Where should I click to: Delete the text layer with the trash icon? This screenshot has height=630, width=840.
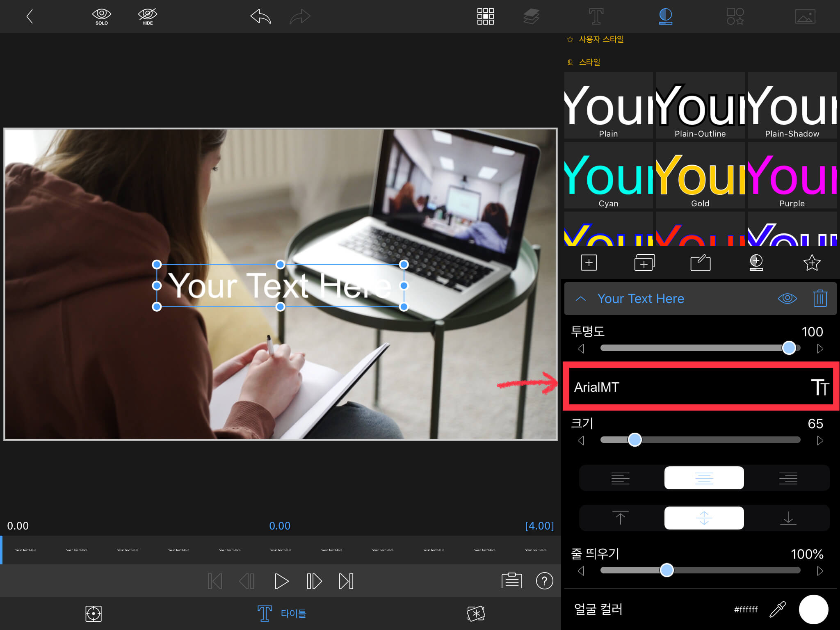pos(820,298)
